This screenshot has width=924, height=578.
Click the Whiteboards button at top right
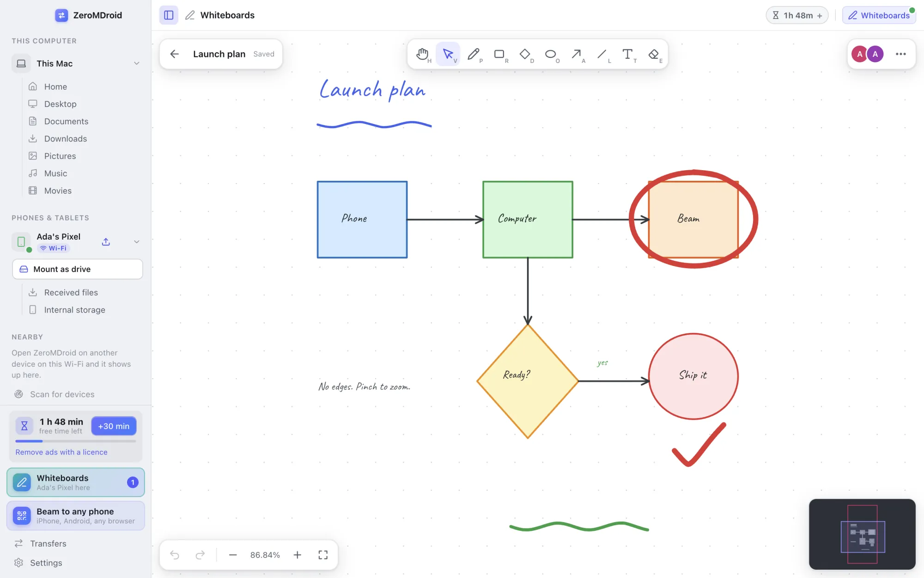[x=879, y=15]
